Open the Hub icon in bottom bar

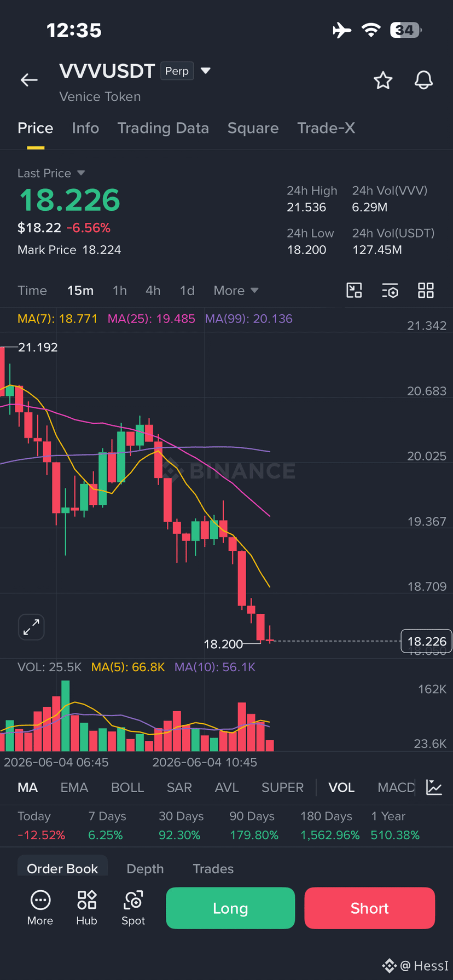coord(86,908)
